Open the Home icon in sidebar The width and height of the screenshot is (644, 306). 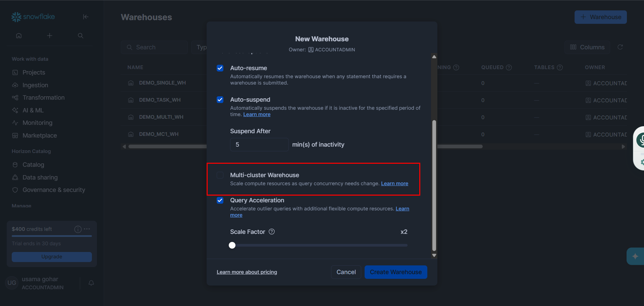pos(19,36)
